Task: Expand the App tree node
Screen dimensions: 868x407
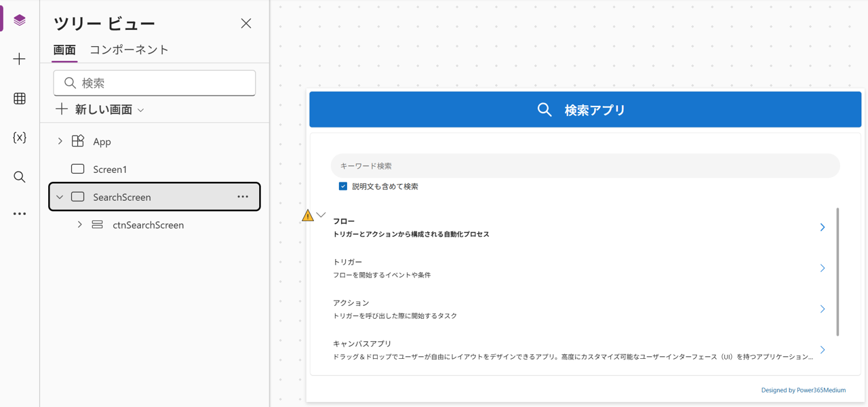Action: [x=60, y=142]
